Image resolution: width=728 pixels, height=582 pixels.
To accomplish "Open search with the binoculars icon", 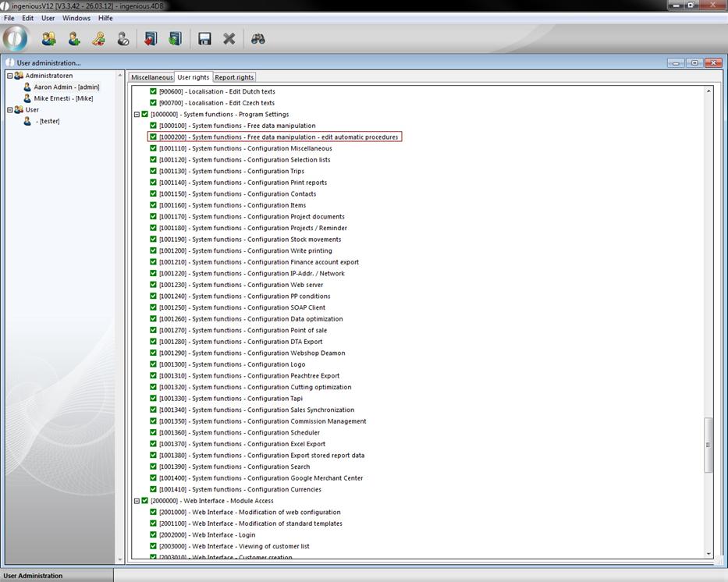I will click(x=258, y=39).
